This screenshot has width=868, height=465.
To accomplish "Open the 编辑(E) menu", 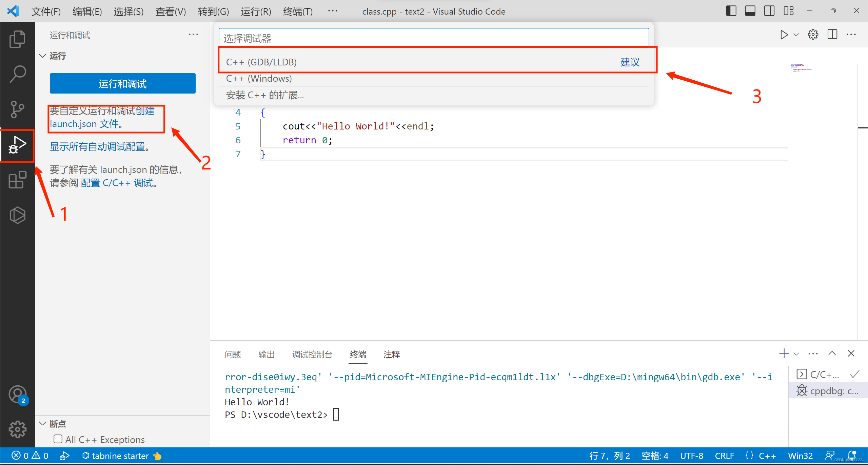I will click(87, 12).
